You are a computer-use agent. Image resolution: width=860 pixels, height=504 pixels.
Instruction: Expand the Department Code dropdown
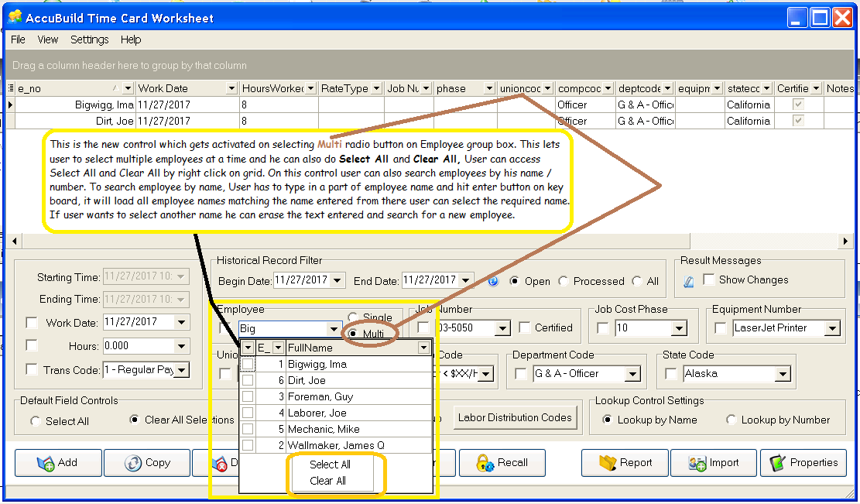(x=633, y=374)
